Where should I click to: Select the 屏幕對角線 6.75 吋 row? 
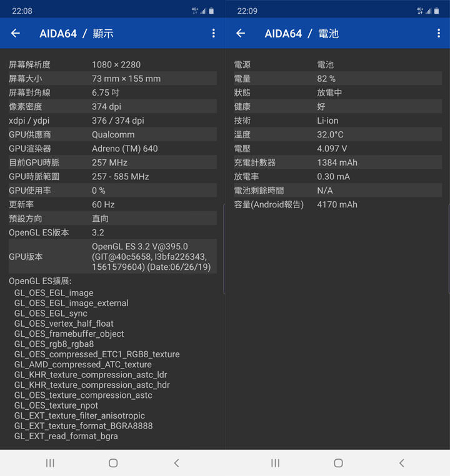click(x=112, y=92)
